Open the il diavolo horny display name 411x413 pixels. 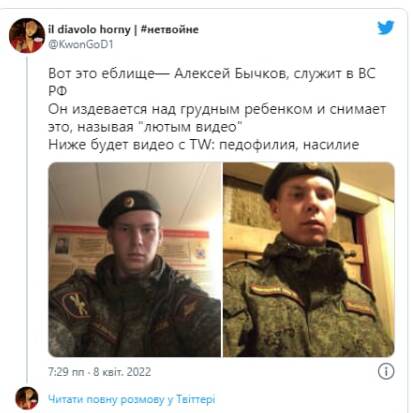89,29
